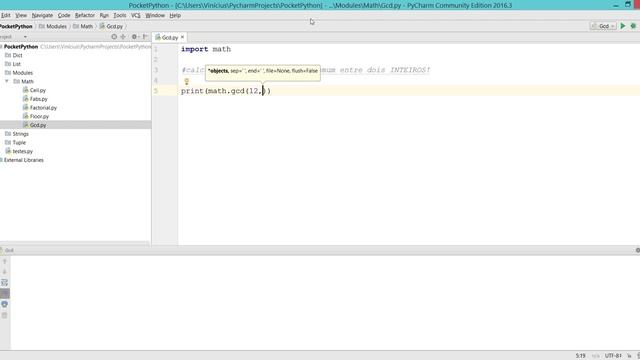Open the Run menu
This screenshot has height=360, width=640.
coord(104,15)
